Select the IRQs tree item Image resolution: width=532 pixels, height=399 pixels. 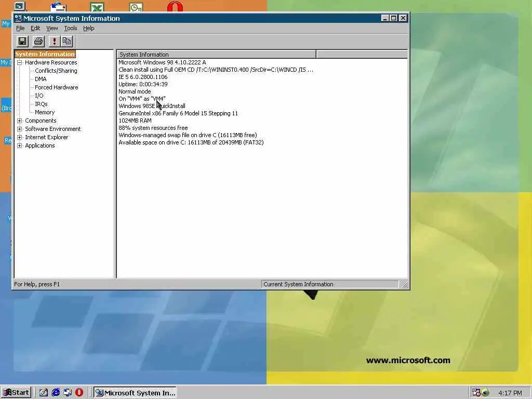(41, 104)
